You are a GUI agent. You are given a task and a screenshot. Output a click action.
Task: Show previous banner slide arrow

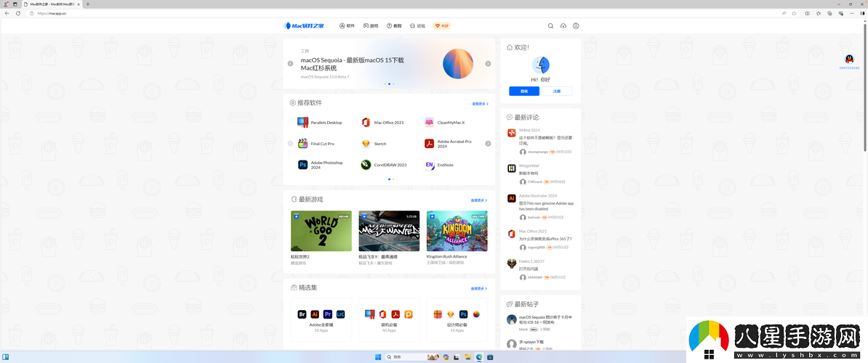coord(290,64)
